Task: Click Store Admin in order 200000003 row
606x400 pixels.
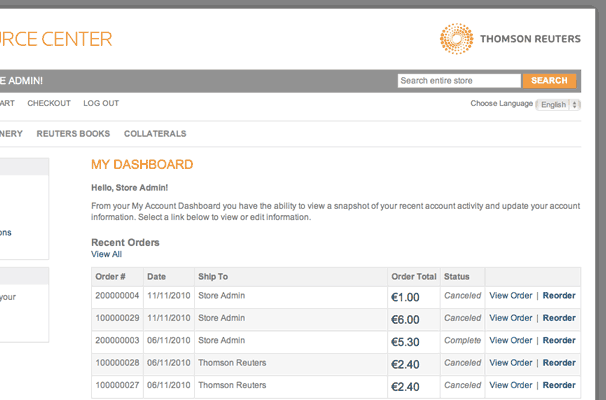Action: [x=221, y=340]
